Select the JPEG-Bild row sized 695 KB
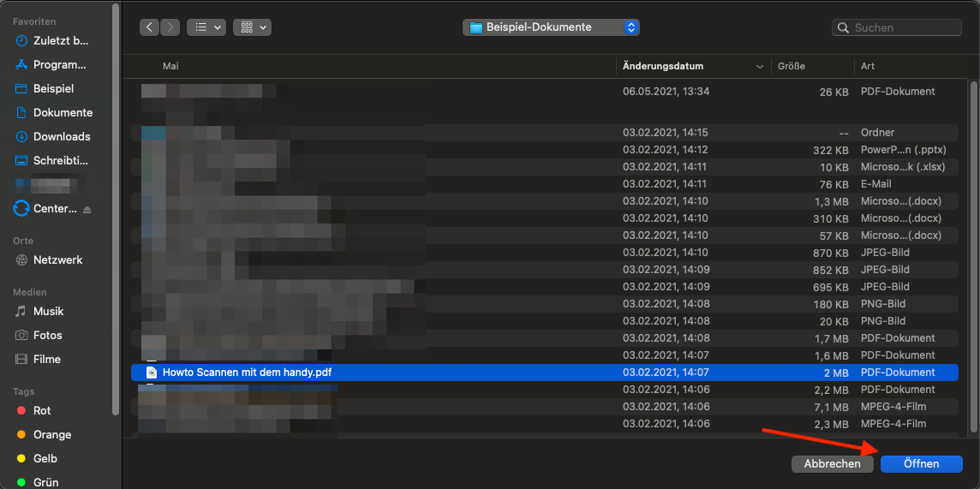 544,287
